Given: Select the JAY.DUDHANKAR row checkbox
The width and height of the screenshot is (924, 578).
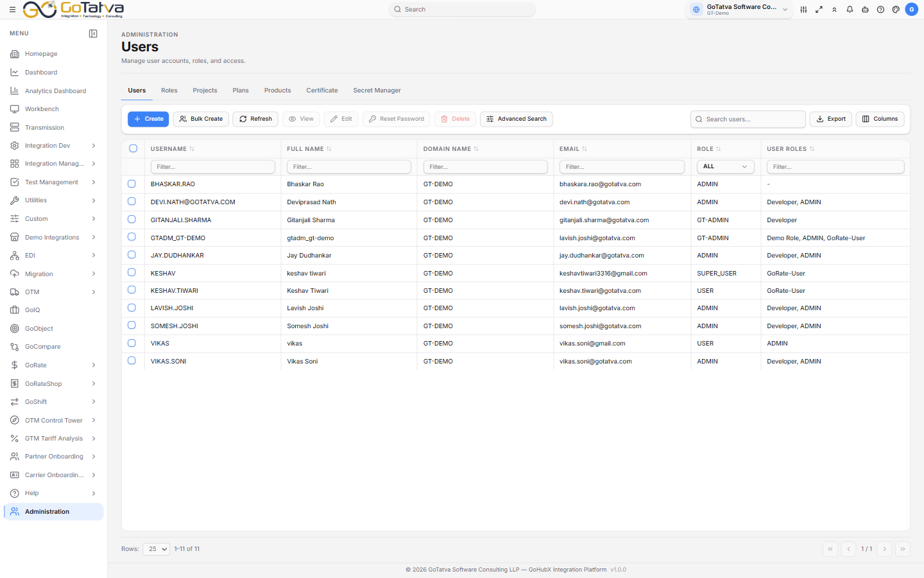Looking at the screenshot, I should click(132, 255).
